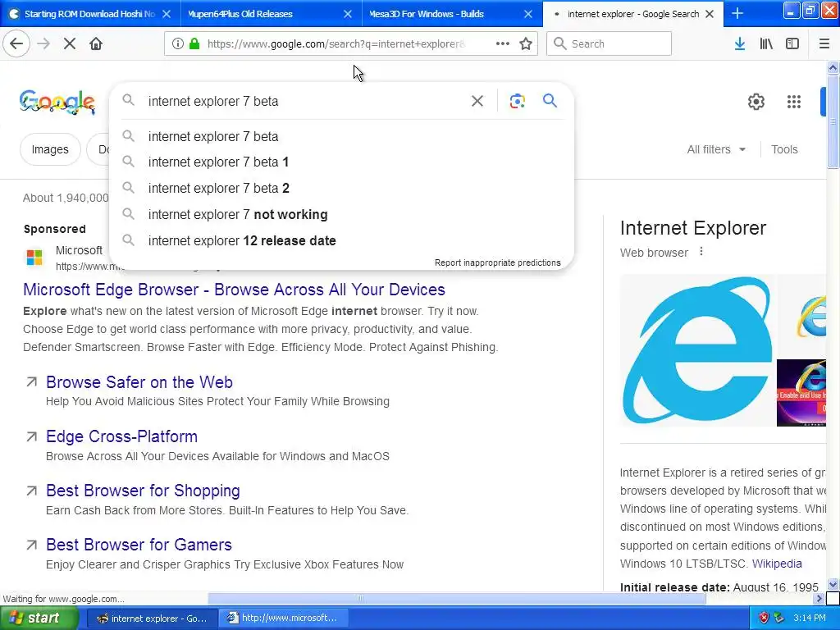Switch to Mesa3D For Windows tab
Screen dimensions: 840x630
pyautogui.click(x=452, y=14)
